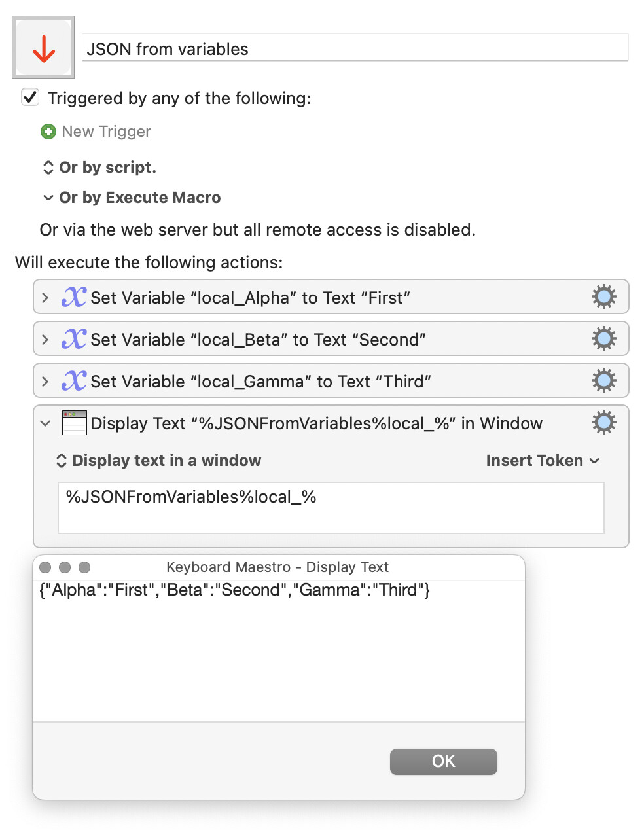The height and width of the screenshot is (839, 644).
Task: Open the Or by script popup
Action: coord(99,168)
